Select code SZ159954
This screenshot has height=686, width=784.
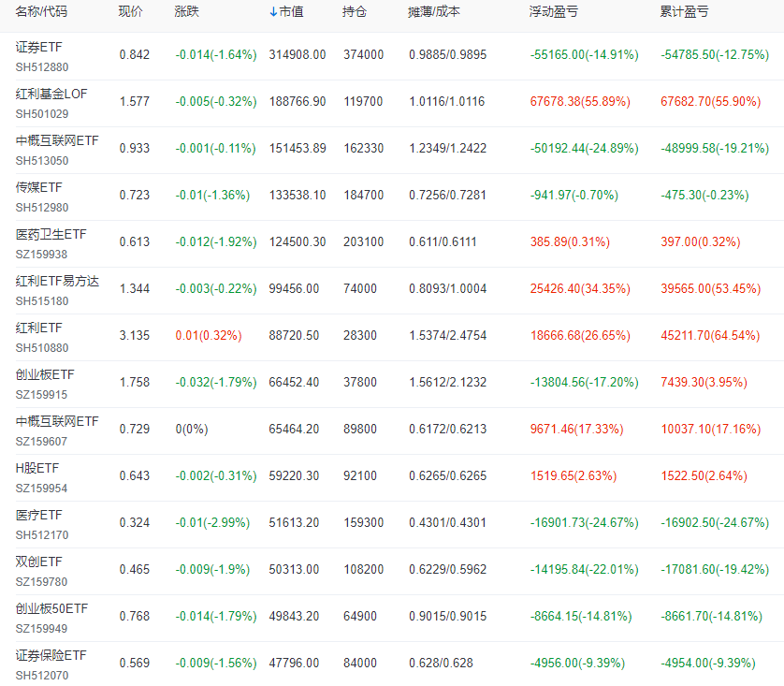(41, 488)
